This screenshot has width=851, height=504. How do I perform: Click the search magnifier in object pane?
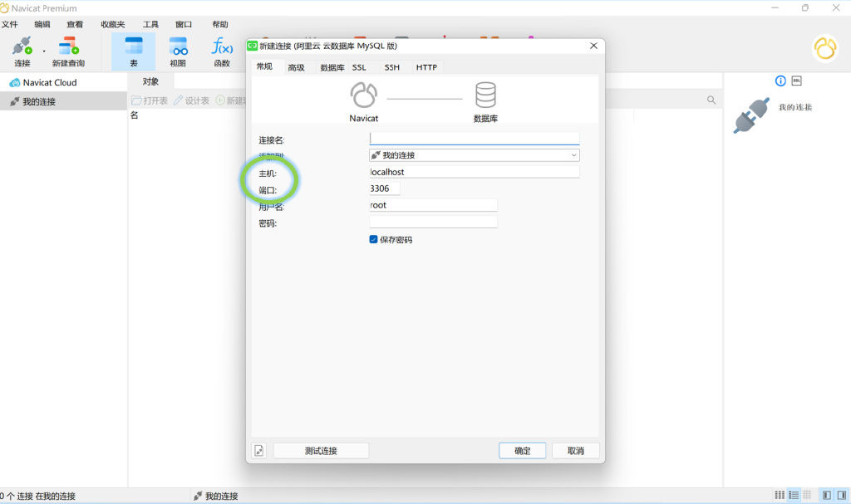(x=711, y=100)
